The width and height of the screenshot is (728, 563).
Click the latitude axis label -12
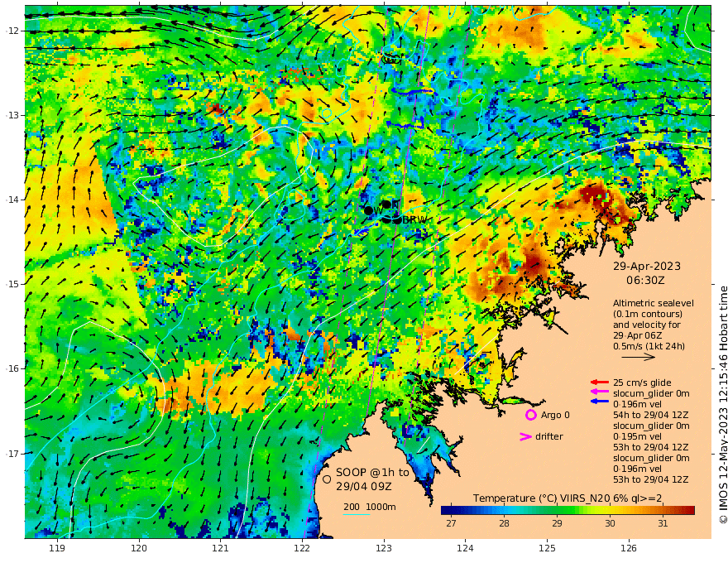tap(12, 31)
